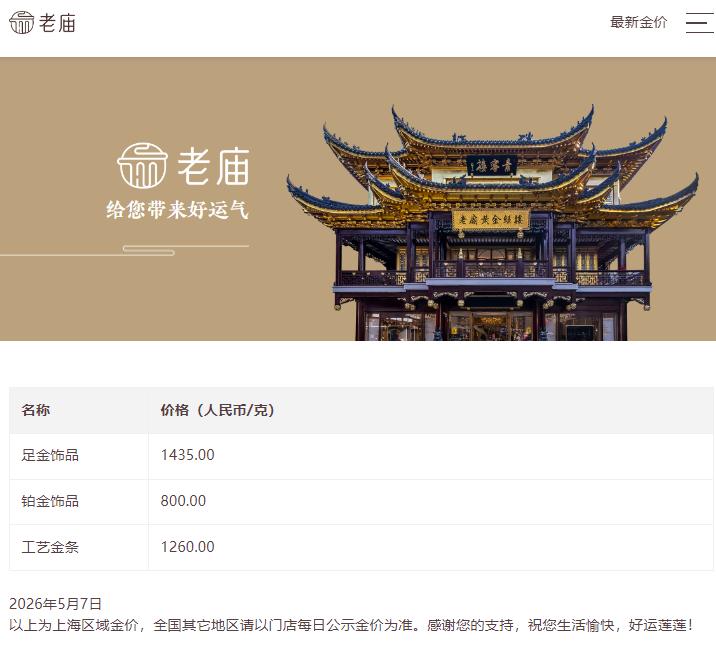Click the banner image of the 老庙 building

pyautogui.click(x=492, y=222)
